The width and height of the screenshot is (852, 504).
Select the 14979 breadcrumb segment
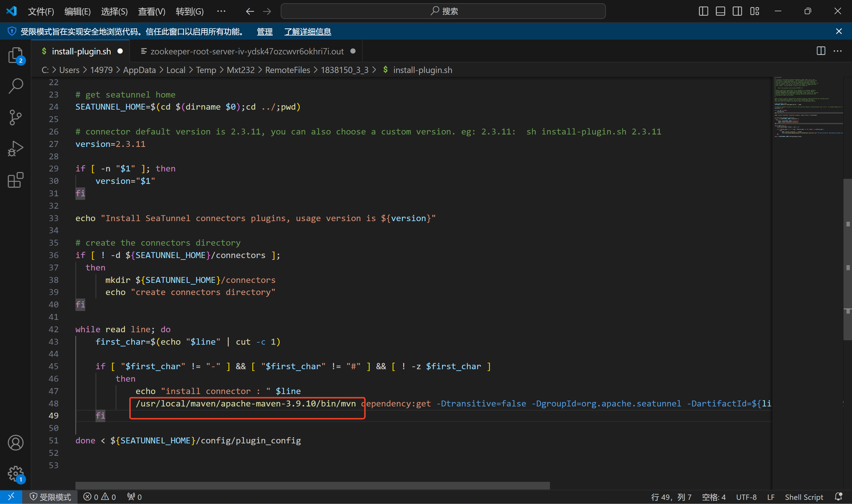click(x=101, y=70)
